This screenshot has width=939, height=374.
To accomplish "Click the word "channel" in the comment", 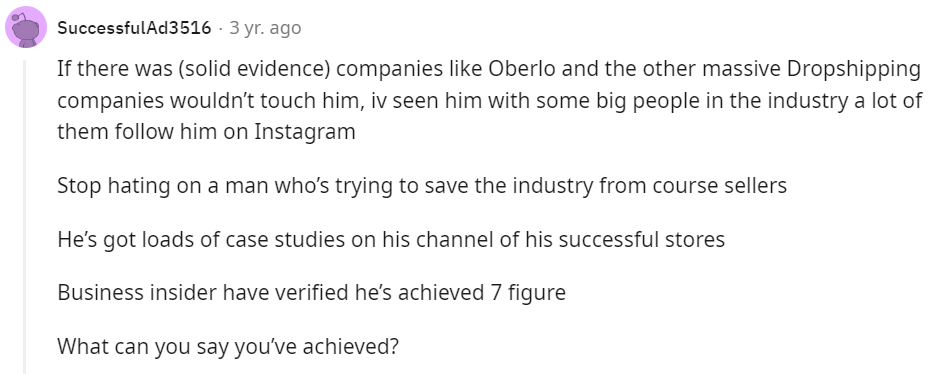I will (x=454, y=239).
